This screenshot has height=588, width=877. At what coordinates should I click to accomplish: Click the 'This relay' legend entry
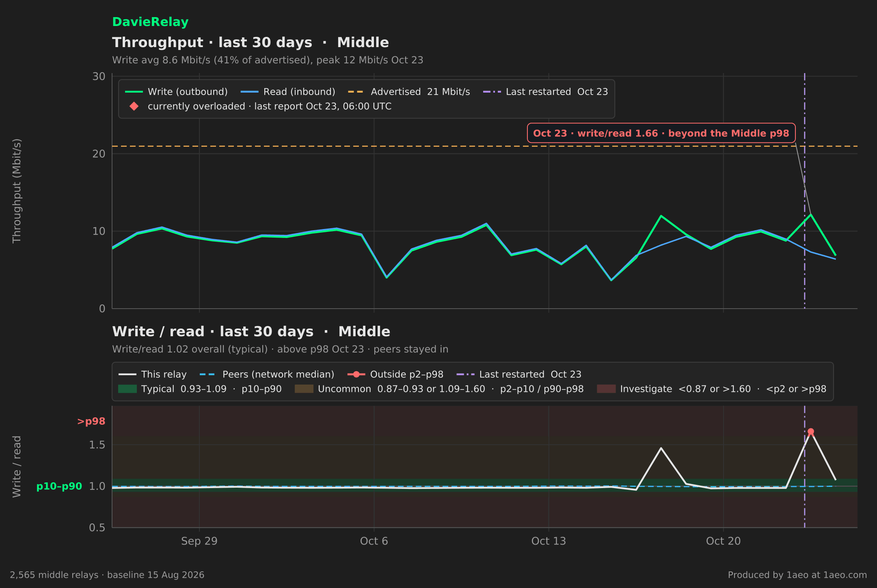point(152,374)
